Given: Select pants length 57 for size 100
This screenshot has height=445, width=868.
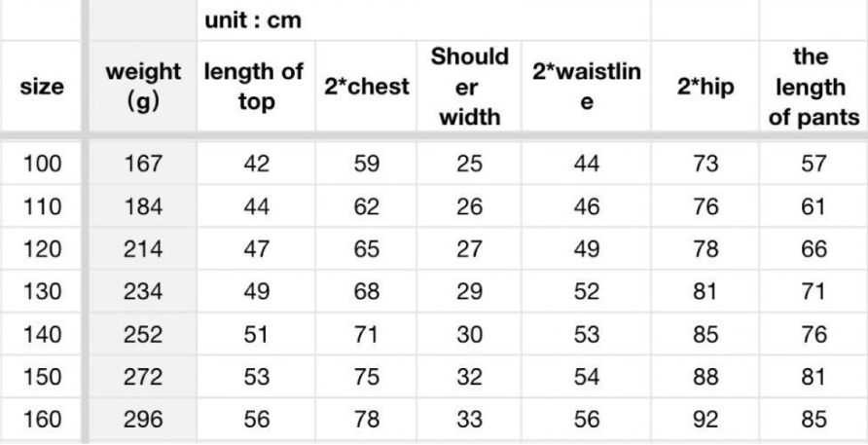Looking at the screenshot, I should pyautogui.click(x=812, y=163).
